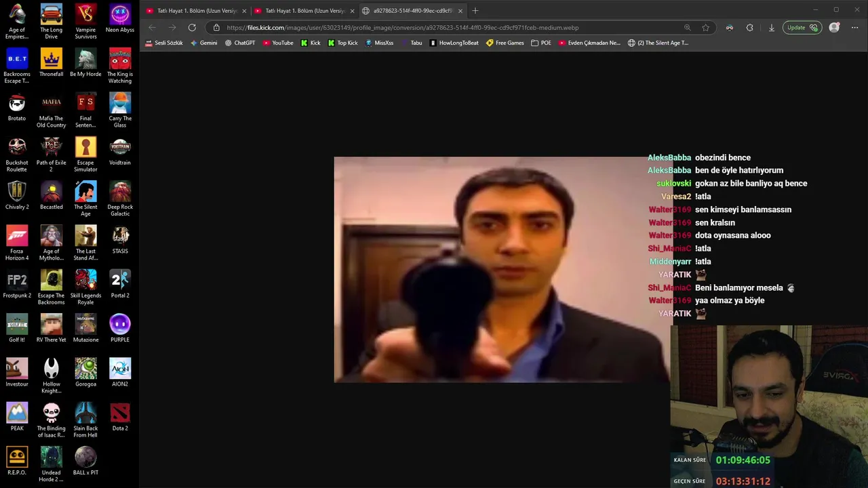Open Gemini bookmark
868x488 pixels.
pos(203,43)
